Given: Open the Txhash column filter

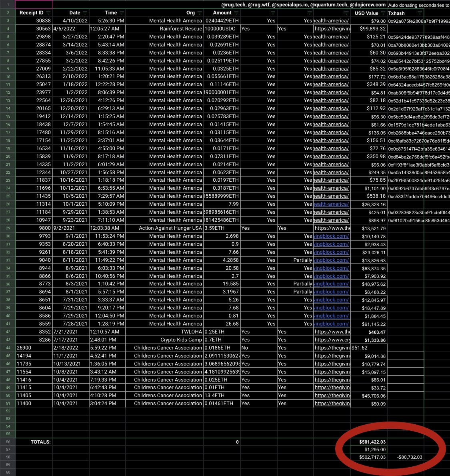Looking at the screenshot, I should (x=419, y=13).
